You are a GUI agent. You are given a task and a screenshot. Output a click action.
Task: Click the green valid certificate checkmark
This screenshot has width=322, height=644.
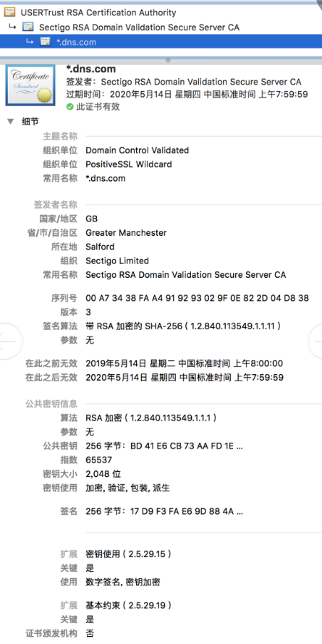coord(69,107)
